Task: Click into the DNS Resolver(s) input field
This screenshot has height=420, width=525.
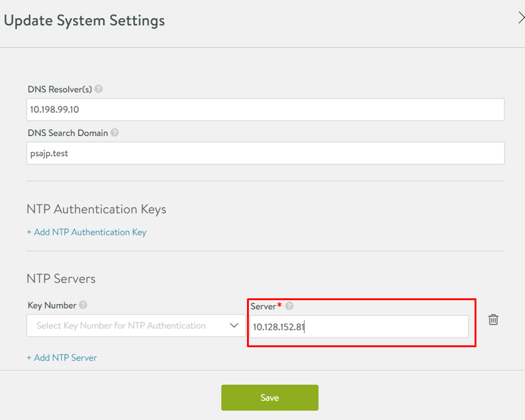Action: click(265, 109)
